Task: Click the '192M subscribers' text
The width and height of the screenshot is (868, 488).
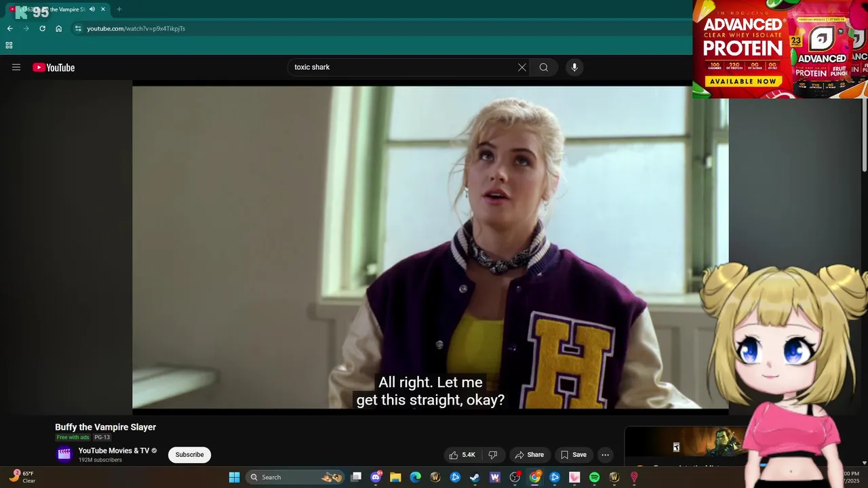Action: coord(100,460)
